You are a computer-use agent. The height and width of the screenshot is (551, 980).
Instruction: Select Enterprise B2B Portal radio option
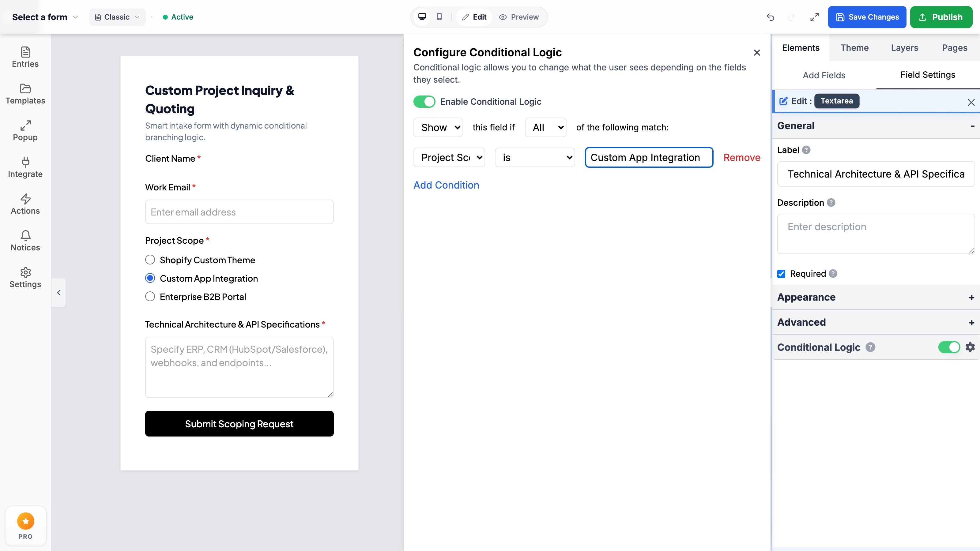(x=150, y=296)
